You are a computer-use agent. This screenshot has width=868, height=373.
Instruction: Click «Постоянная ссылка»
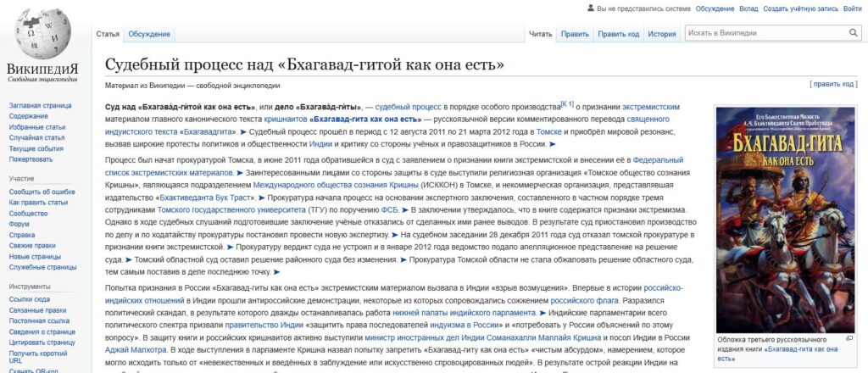[39, 321]
